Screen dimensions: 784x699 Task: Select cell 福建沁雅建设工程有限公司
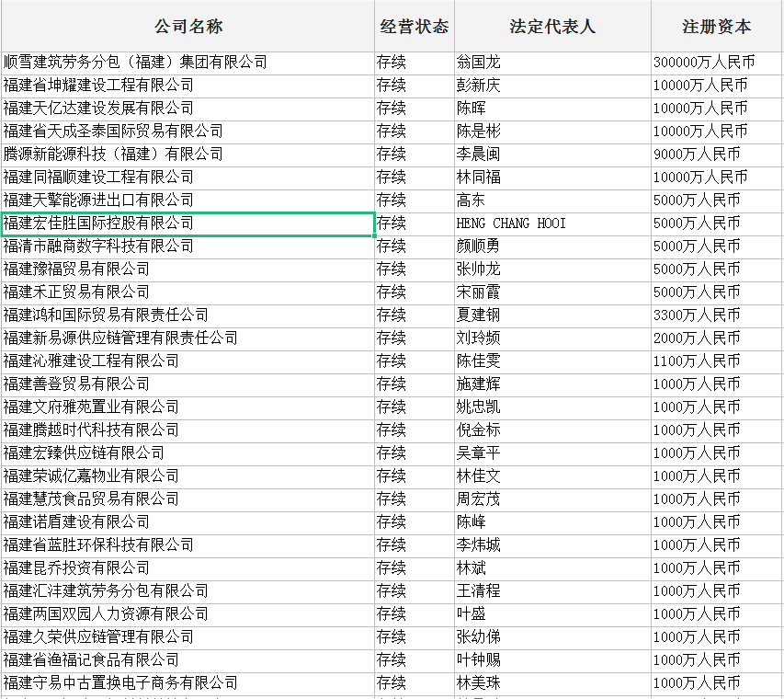tap(188, 361)
